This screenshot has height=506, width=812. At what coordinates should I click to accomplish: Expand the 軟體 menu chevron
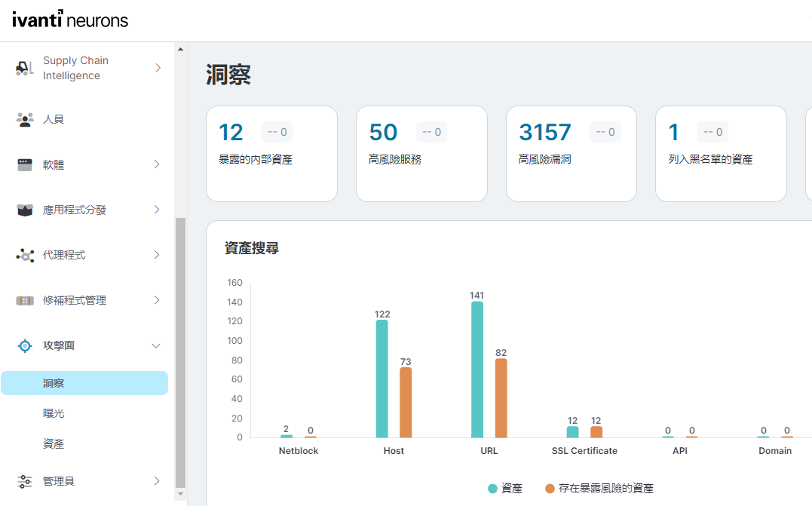[157, 164]
